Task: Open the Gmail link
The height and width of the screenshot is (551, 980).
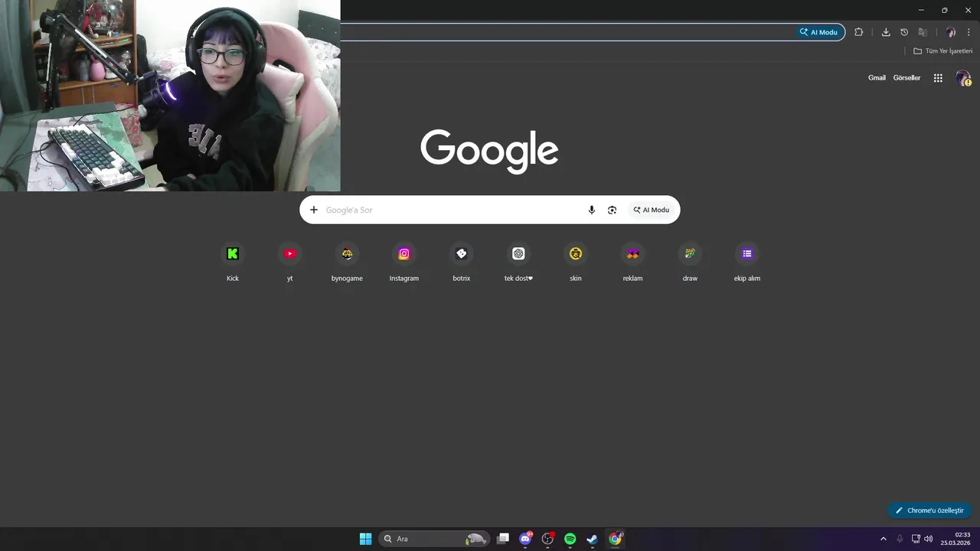Action: point(877,78)
